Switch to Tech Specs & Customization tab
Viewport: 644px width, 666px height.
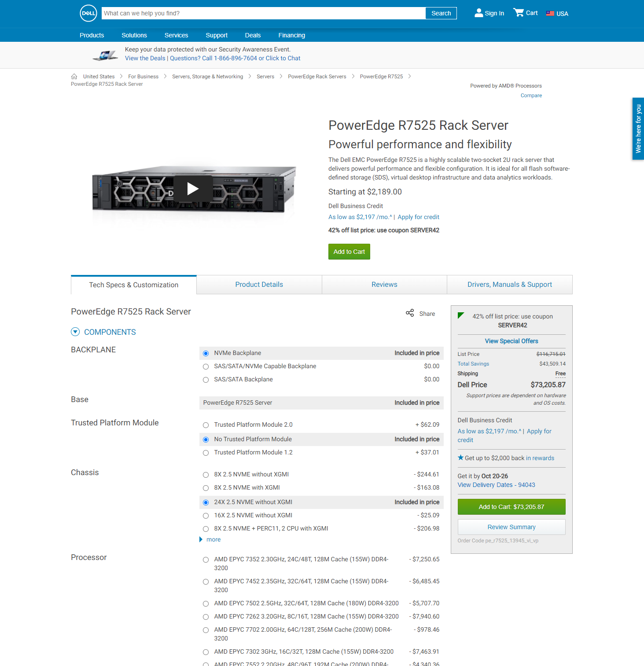(134, 285)
